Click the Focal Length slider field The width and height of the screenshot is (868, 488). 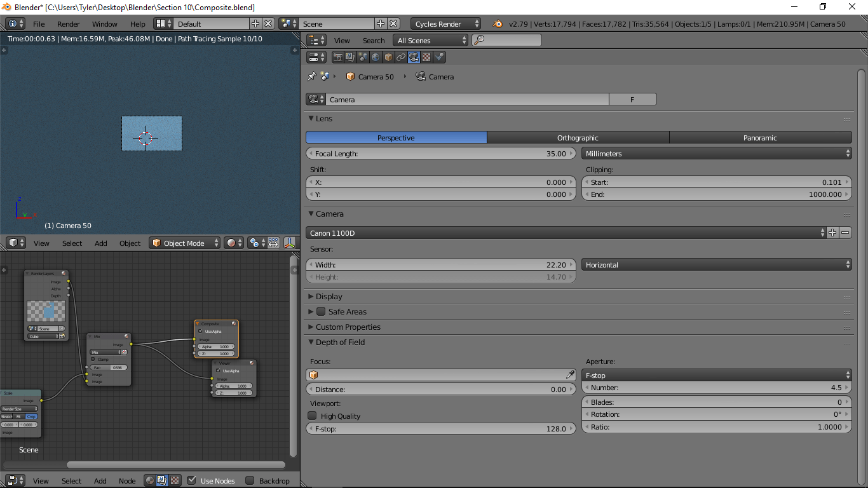pos(440,154)
